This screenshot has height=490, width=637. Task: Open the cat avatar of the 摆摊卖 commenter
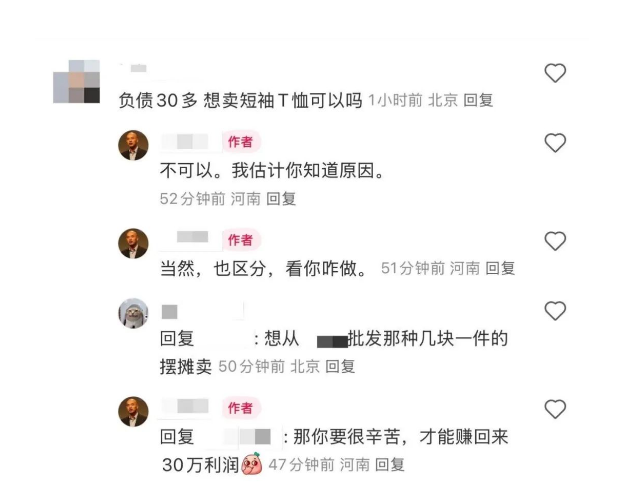133,313
